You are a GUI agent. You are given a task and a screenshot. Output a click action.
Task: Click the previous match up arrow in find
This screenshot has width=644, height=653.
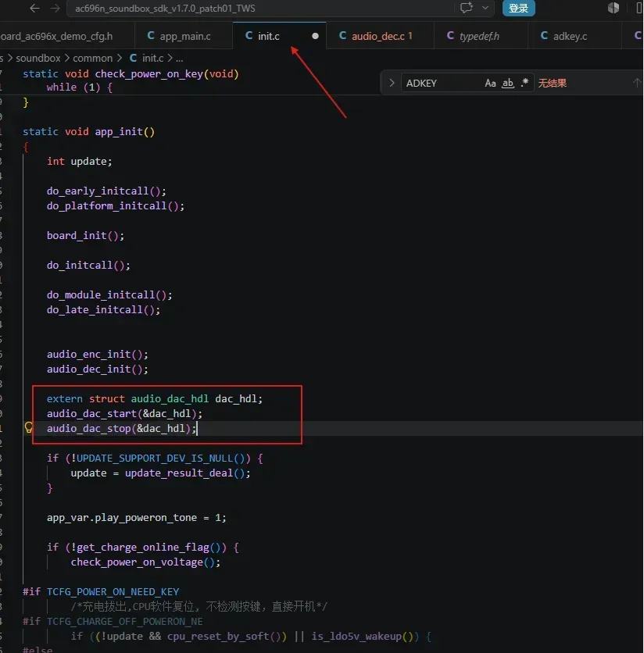tap(637, 83)
